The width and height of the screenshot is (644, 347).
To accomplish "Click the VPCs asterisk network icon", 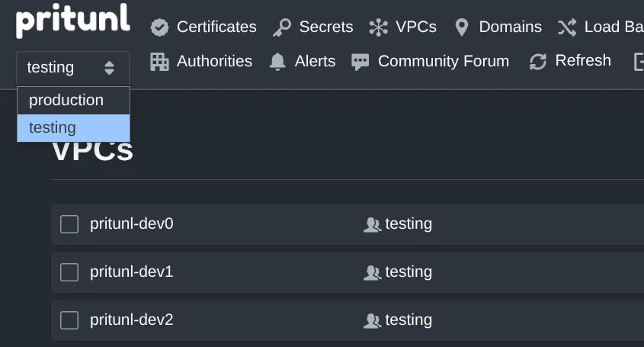I will [x=378, y=27].
